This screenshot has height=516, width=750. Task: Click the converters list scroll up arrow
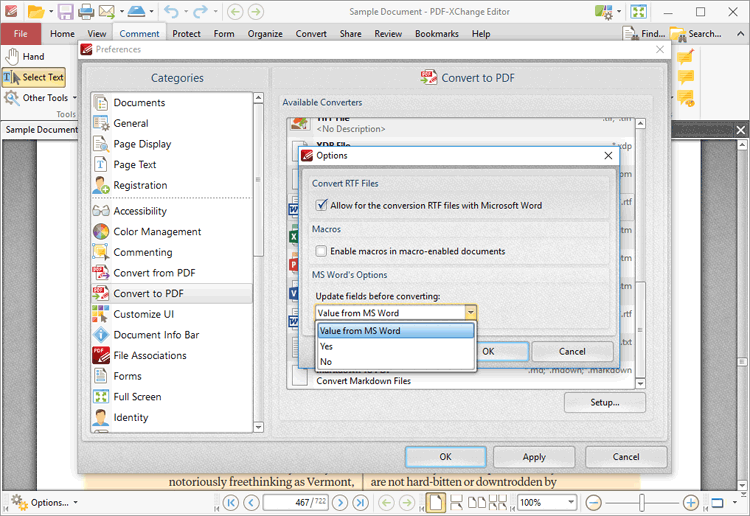point(640,123)
